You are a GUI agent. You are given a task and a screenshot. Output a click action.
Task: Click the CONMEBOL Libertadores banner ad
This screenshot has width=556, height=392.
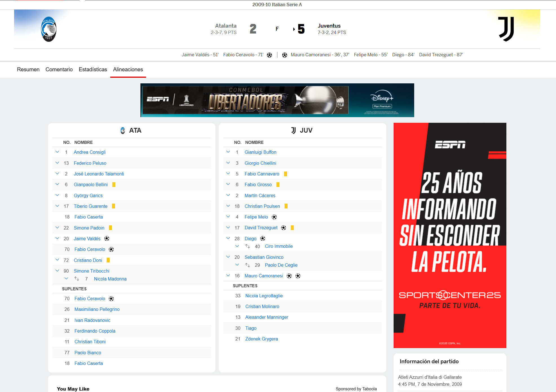click(277, 100)
